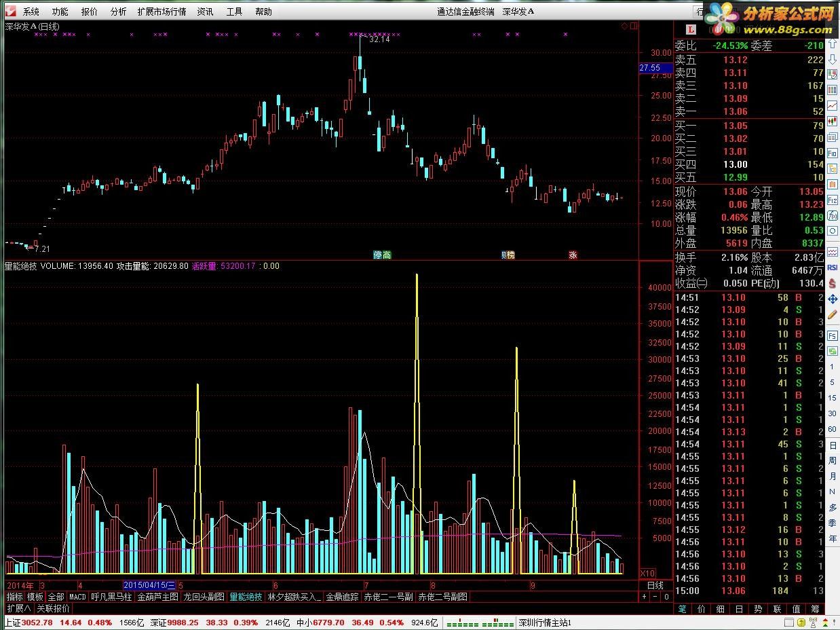Image resolution: width=840 pixels, height=630 pixels.
Task: Switch to 5-minute period
Action: click(x=832, y=382)
